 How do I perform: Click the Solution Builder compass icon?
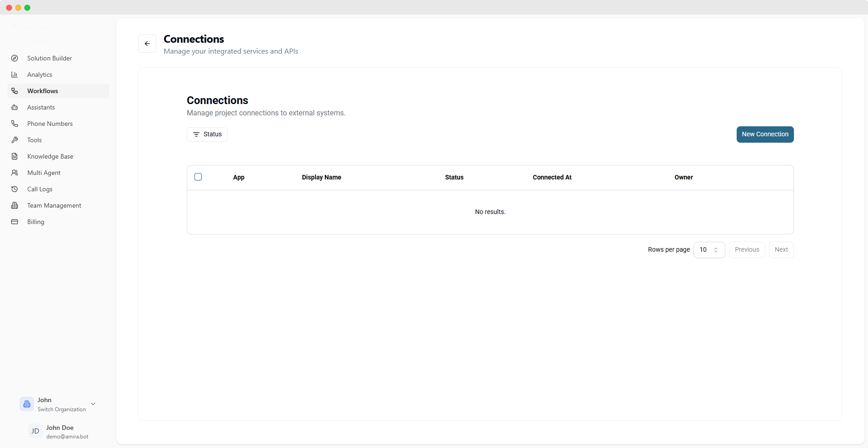coord(15,58)
